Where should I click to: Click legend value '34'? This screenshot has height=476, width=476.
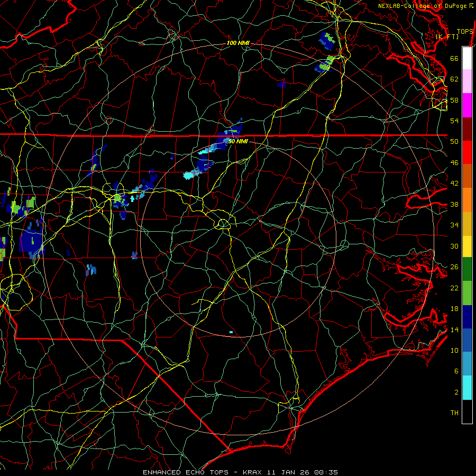[x=454, y=225]
